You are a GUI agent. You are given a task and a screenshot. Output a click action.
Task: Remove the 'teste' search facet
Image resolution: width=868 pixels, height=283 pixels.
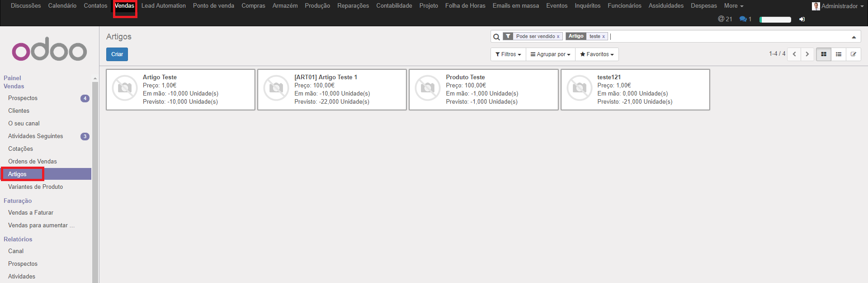[603, 37]
